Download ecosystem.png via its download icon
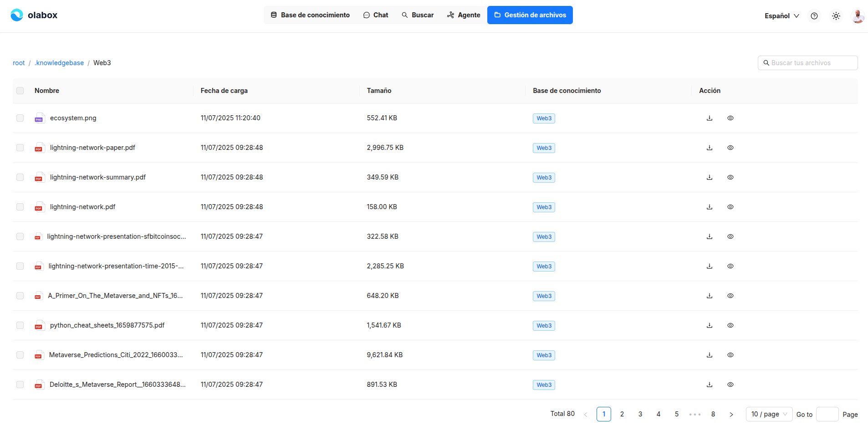868x431 pixels. (709, 118)
